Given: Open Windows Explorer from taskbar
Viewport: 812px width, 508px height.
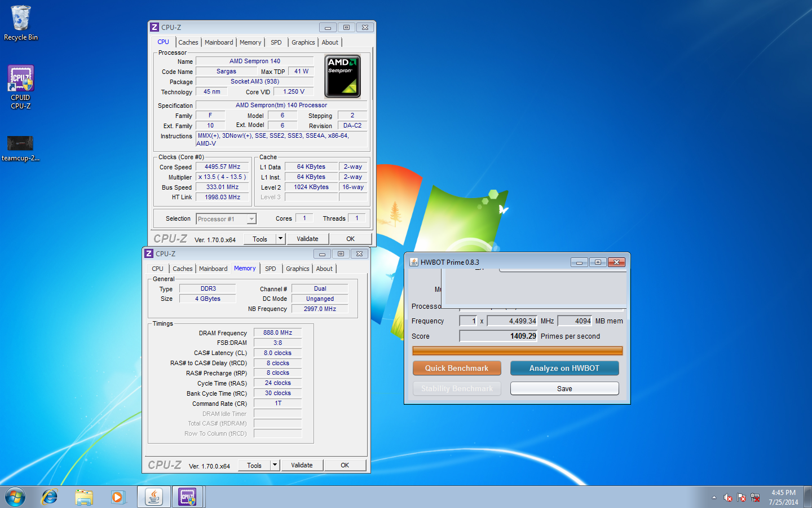Looking at the screenshot, I should coord(84,497).
